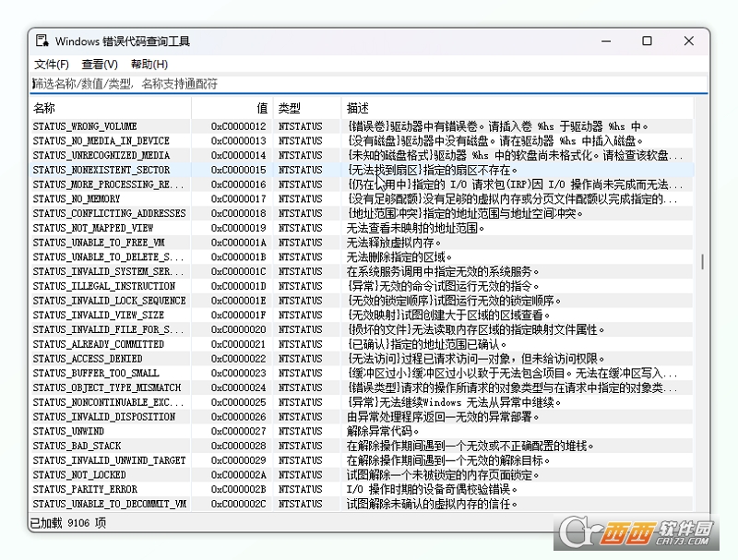Screen dimensions: 738x560
Task: Click description 无法查看未映射的地址范围。
Action: click(416, 228)
